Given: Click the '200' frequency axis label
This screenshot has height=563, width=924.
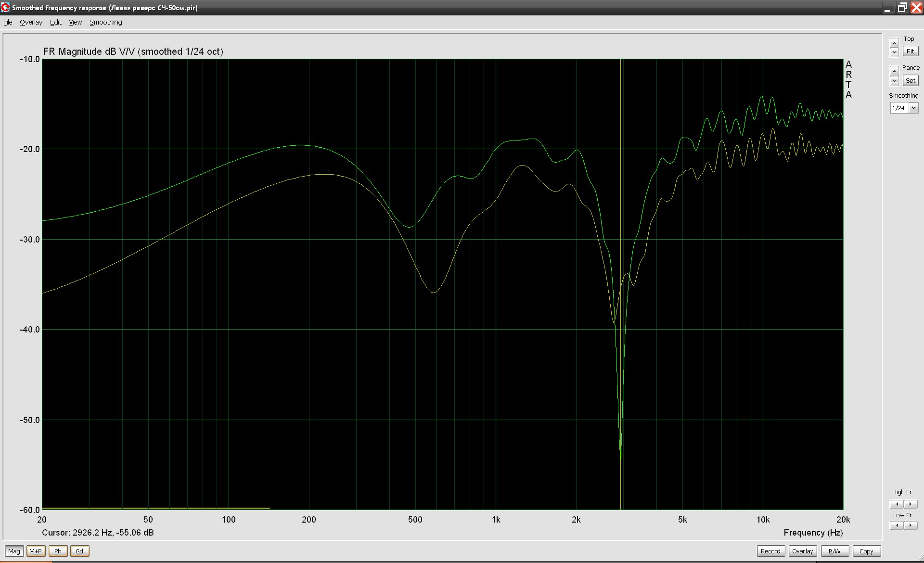Looking at the screenshot, I should tap(309, 520).
